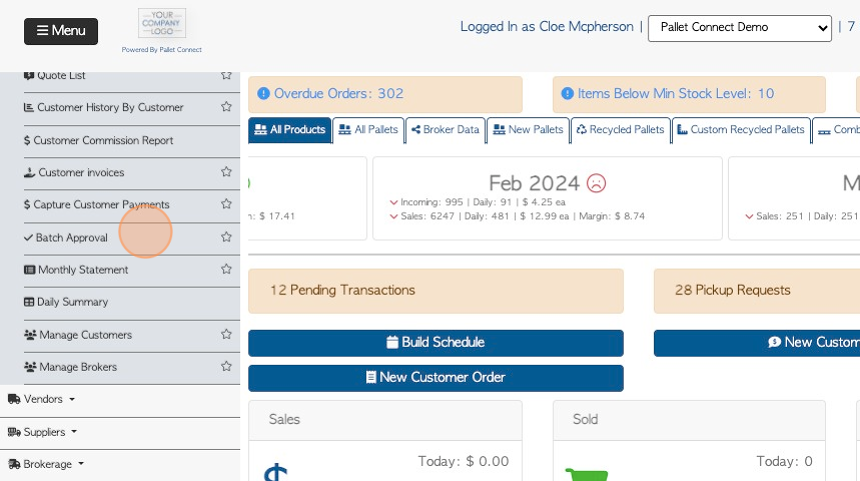
Task: Click dollar icon beside Customer Commission Report
Action: point(27,140)
